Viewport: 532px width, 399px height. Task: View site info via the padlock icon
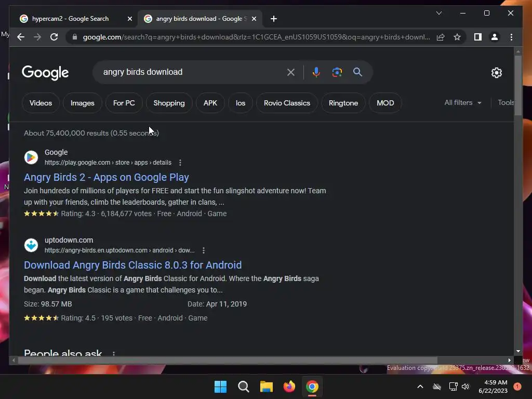pos(75,37)
